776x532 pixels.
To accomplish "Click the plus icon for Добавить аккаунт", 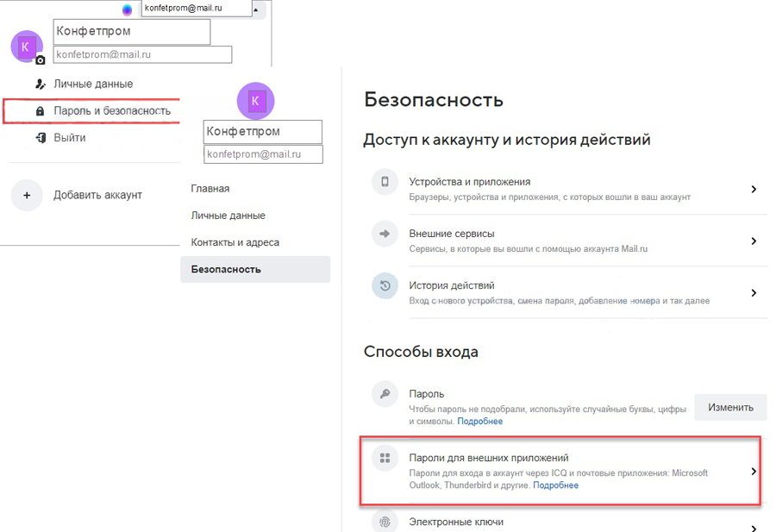I will 27,195.
